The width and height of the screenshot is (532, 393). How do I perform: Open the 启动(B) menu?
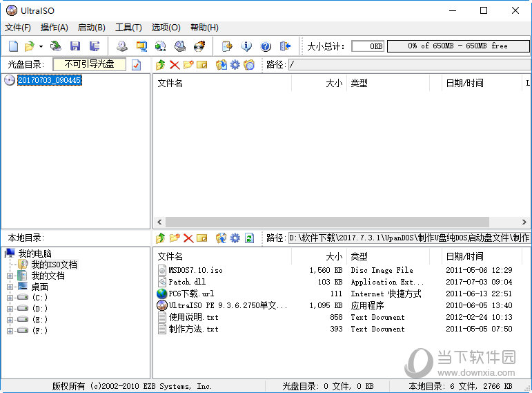[91, 28]
